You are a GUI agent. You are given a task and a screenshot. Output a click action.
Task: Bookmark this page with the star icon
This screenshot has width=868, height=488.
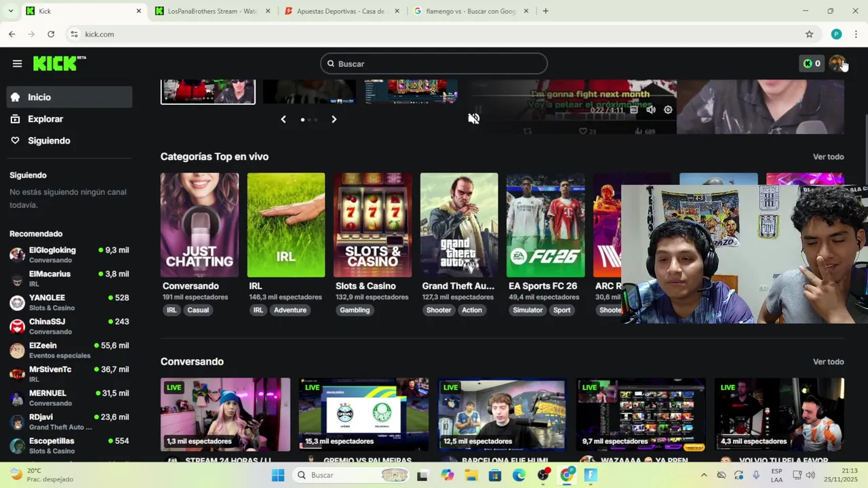click(809, 34)
